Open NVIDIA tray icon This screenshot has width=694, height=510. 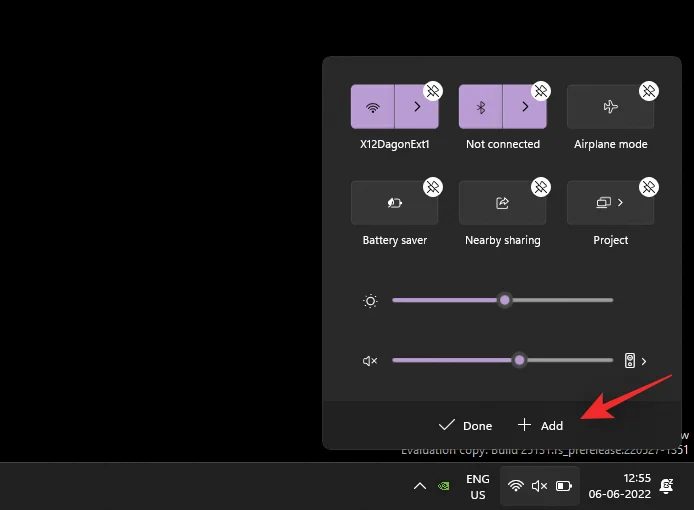pyautogui.click(x=443, y=487)
